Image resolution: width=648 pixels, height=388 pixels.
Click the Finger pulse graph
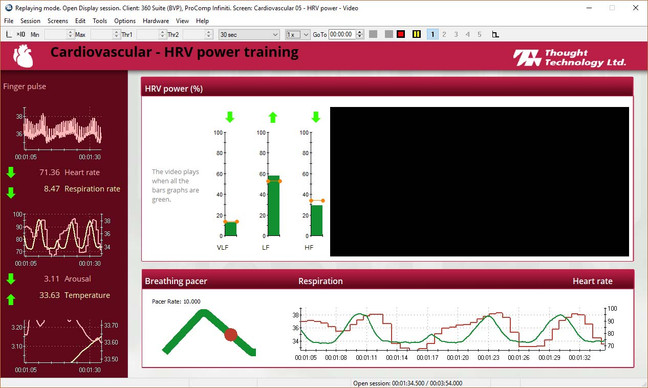point(58,133)
